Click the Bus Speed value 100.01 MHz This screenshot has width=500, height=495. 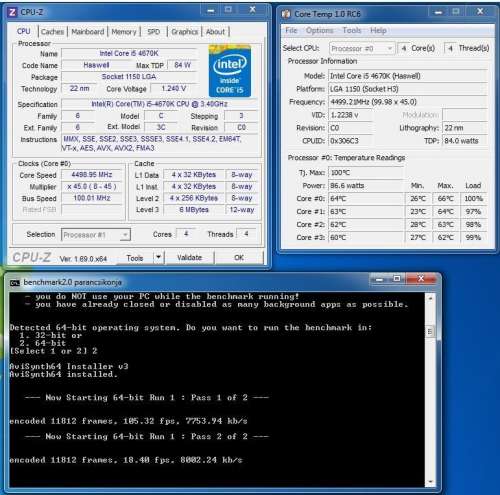click(x=92, y=198)
